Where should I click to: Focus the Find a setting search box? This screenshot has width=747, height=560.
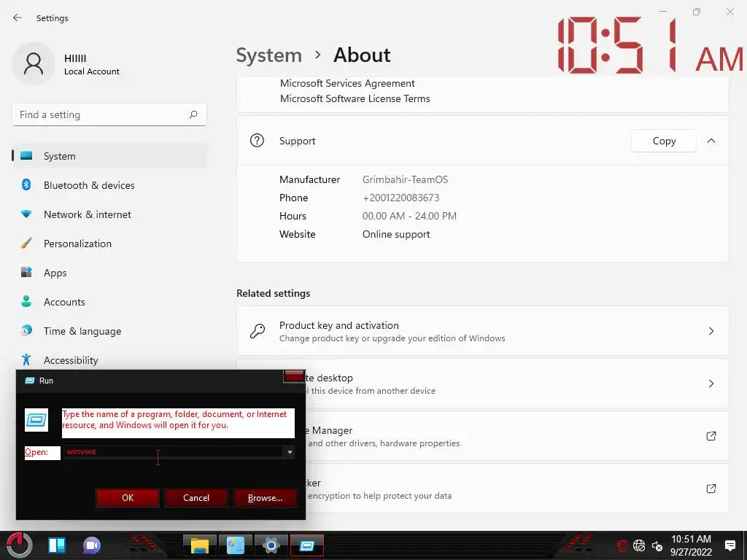click(109, 114)
